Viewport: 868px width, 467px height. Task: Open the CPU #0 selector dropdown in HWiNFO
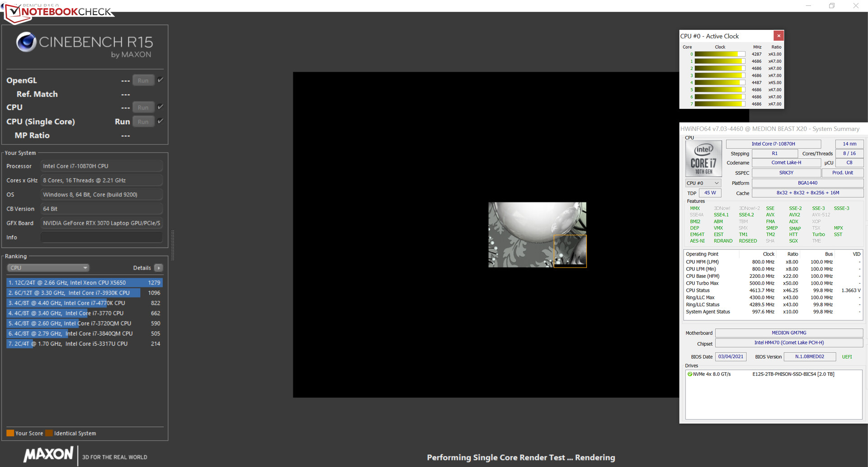click(703, 183)
